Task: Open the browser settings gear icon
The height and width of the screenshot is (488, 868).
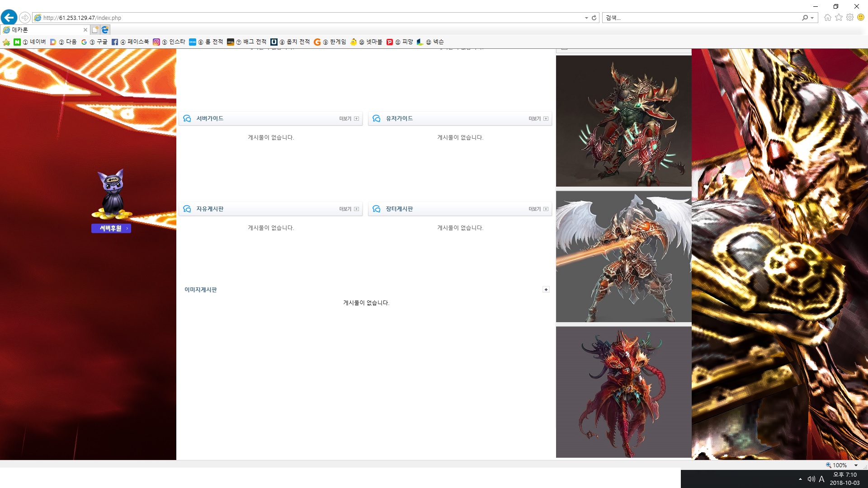Action: (x=850, y=18)
